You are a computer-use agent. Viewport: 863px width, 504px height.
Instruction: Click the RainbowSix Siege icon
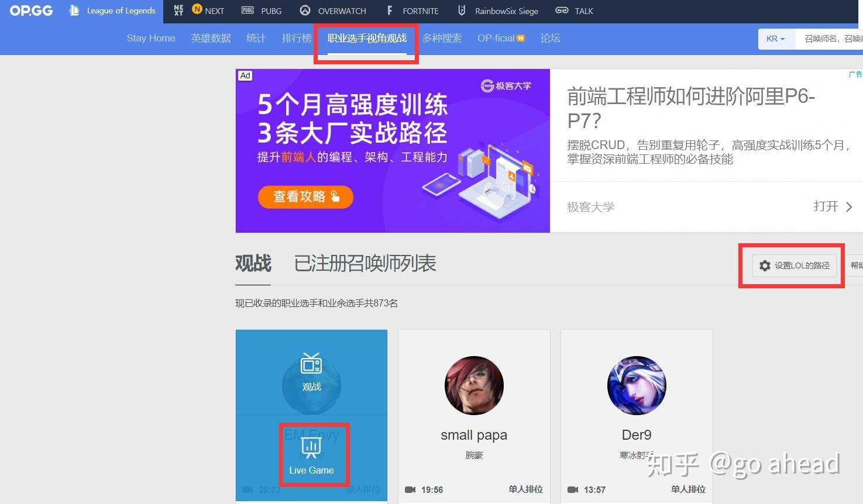[462, 11]
